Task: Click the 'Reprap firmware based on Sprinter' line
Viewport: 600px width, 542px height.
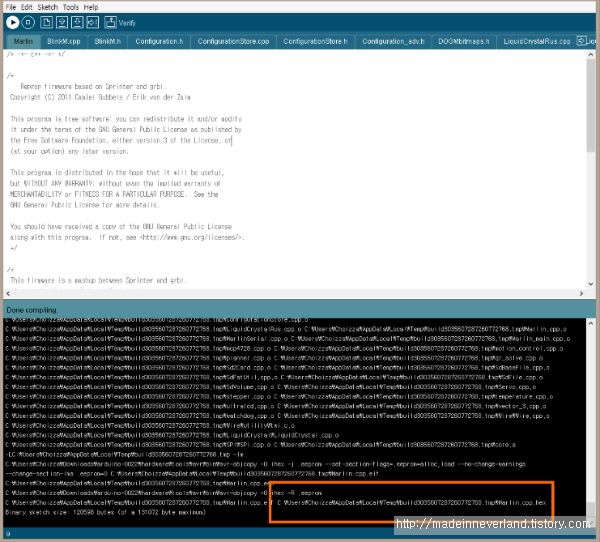Action: [94, 87]
